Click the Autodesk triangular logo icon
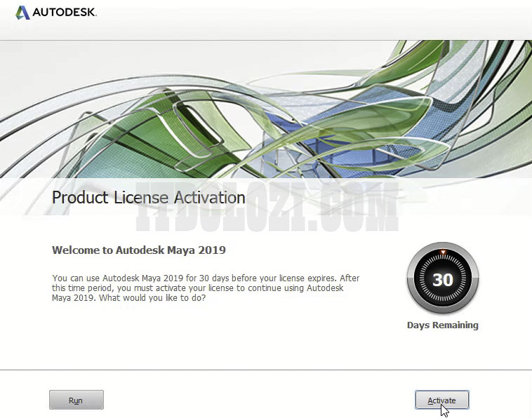Image resolution: width=532 pixels, height=418 pixels. point(22,13)
